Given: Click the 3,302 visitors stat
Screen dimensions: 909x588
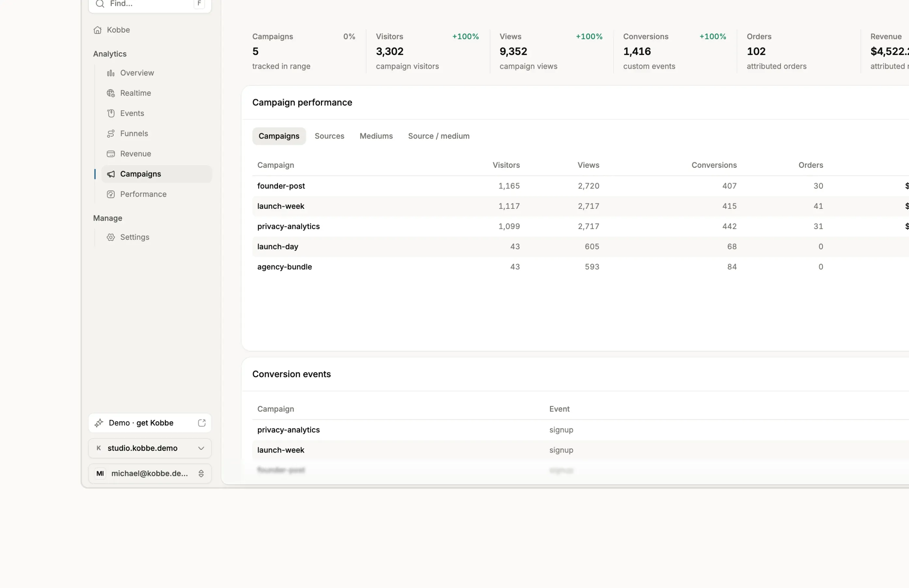Looking at the screenshot, I should click(389, 51).
